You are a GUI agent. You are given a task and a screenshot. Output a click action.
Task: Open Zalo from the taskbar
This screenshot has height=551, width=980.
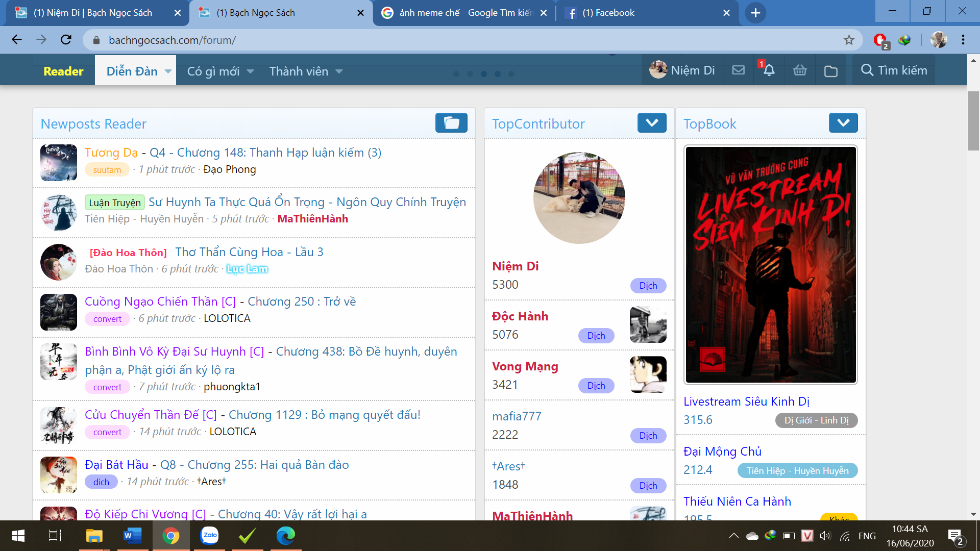pos(209,536)
